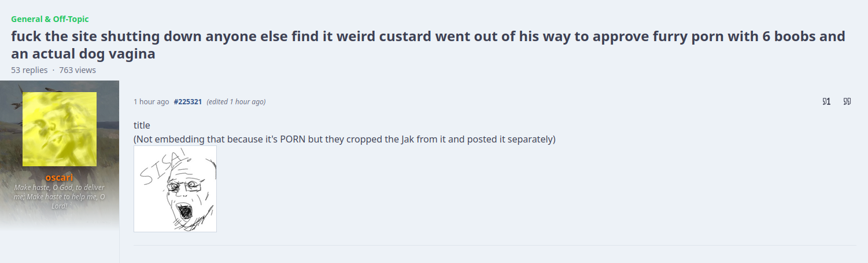This screenshot has height=263, width=868.
Task: Click the divider line below the post
Action: point(494,245)
